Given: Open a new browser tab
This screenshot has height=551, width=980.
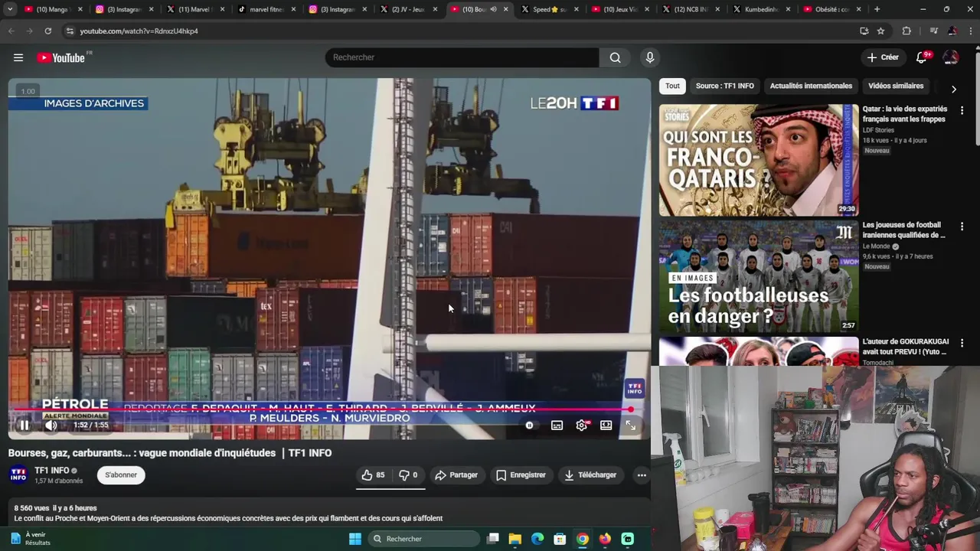Looking at the screenshot, I should click(877, 9).
